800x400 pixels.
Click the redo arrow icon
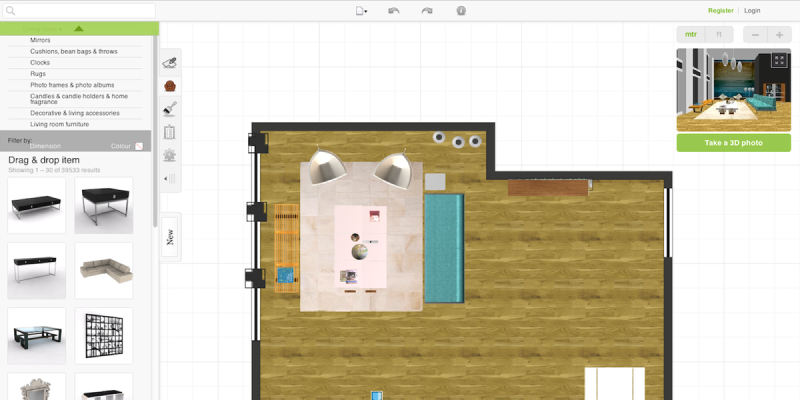click(x=427, y=11)
